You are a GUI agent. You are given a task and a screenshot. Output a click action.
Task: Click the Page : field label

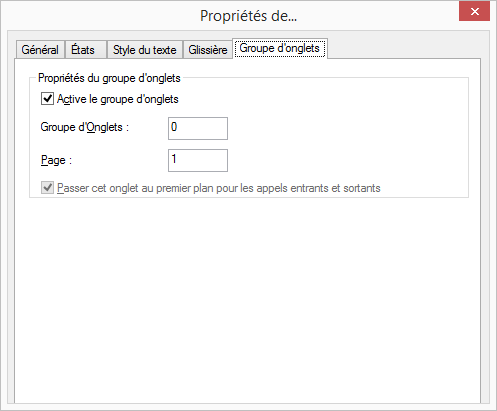coord(56,160)
